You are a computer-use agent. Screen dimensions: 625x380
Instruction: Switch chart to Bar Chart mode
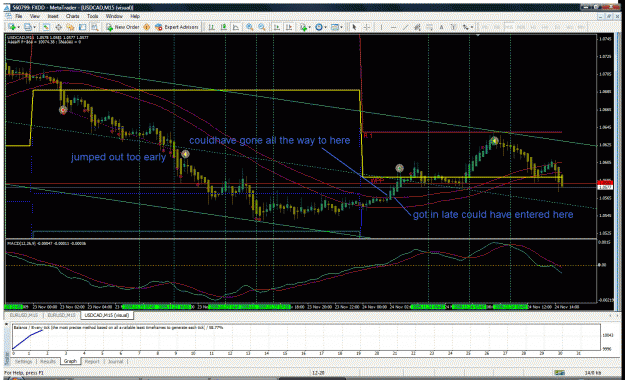(212, 27)
